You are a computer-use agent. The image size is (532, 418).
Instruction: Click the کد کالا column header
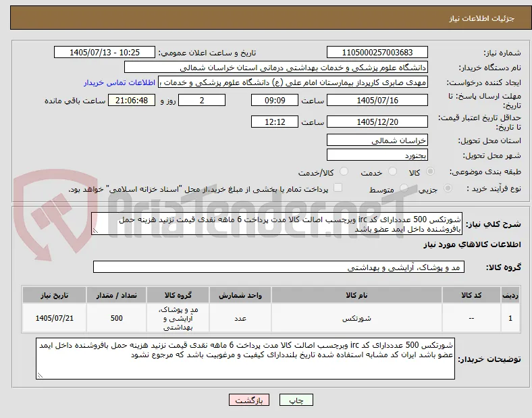tap(471, 295)
